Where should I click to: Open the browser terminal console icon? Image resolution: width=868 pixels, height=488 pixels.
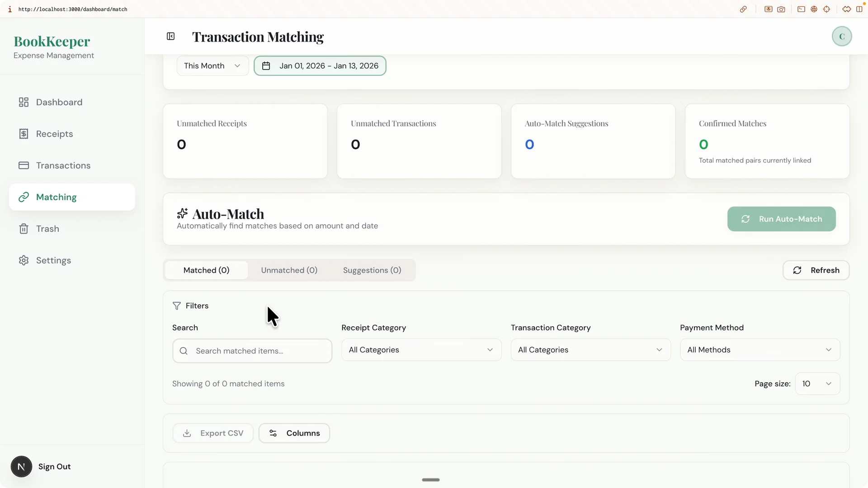(x=801, y=9)
